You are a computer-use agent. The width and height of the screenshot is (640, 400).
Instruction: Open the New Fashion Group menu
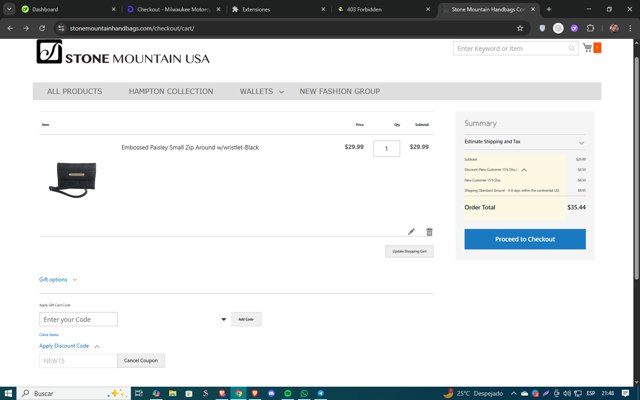point(340,91)
